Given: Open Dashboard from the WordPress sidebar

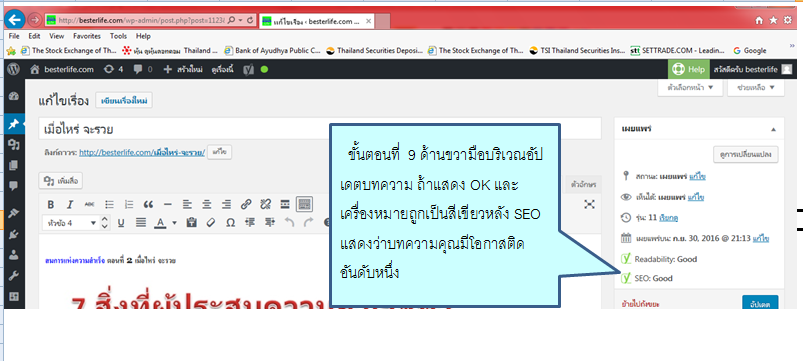Looking at the screenshot, I should click(x=14, y=96).
